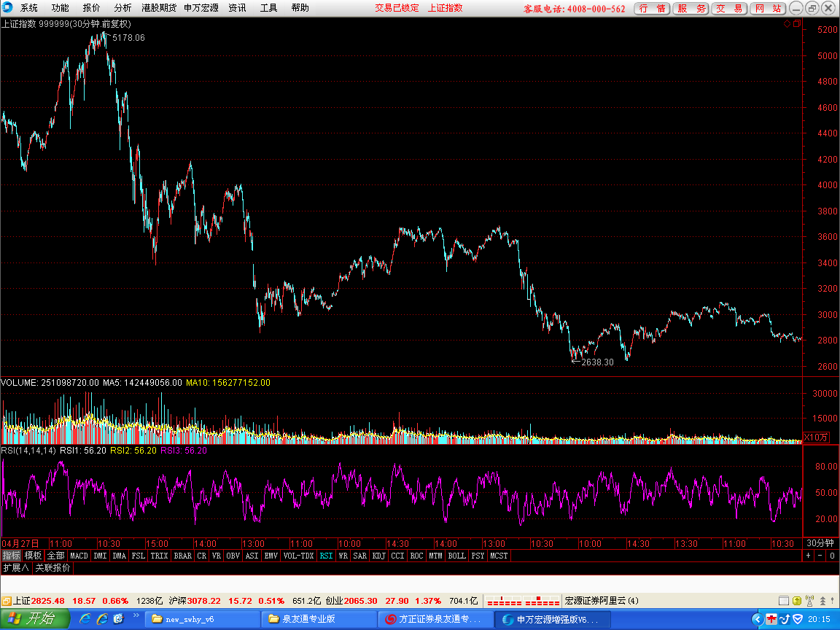
Task: Switch indicator to BRAR
Action: click(183, 556)
